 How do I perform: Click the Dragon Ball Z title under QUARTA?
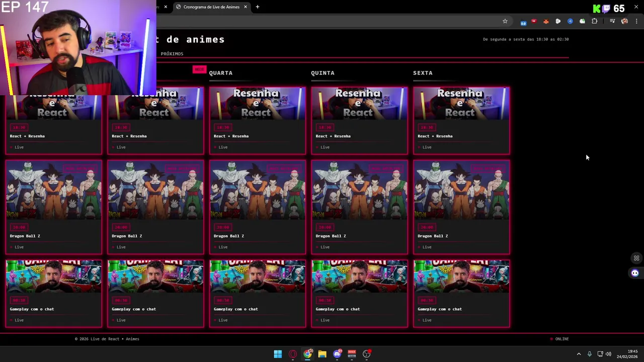229,236
